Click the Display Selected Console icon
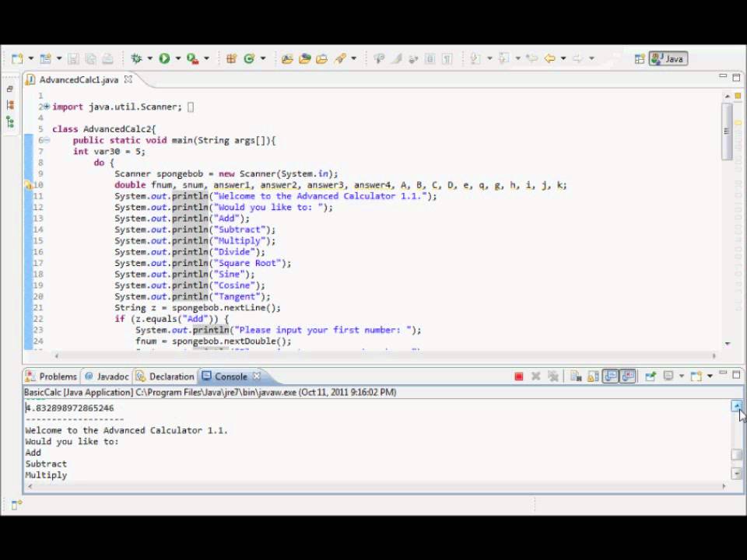The width and height of the screenshot is (747, 560). 668,376
